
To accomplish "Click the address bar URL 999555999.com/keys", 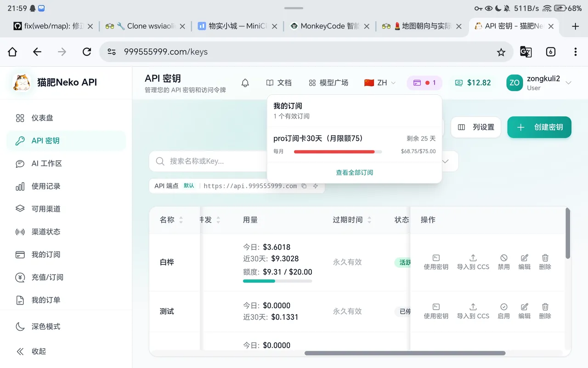I will coord(166,52).
